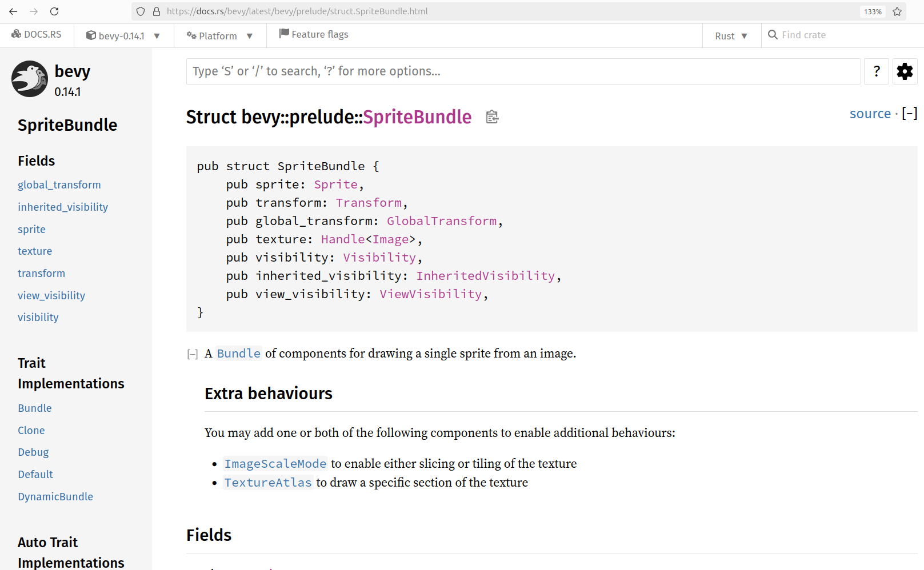Reload the page with the refresh icon

(x=54, y=11)
